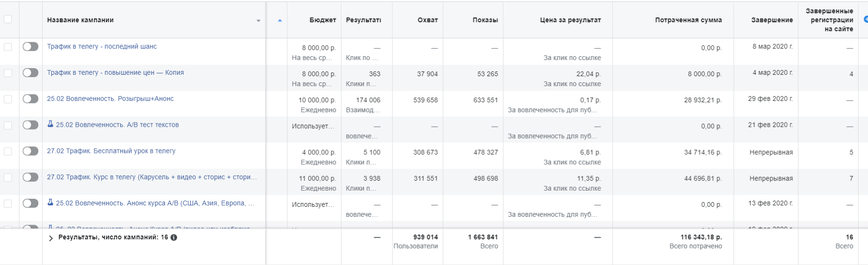Expand the 'Результаты, число кампаний: 16' chevron

pos(51,238)
